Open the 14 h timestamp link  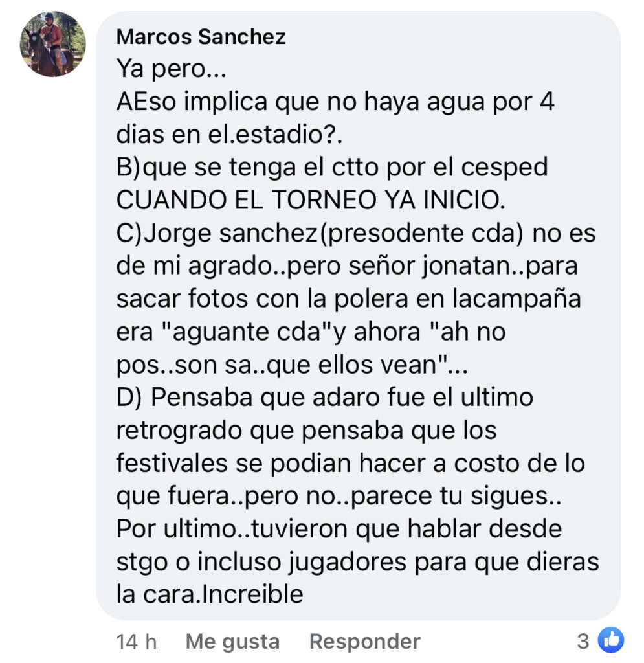[x=136, y=642]
